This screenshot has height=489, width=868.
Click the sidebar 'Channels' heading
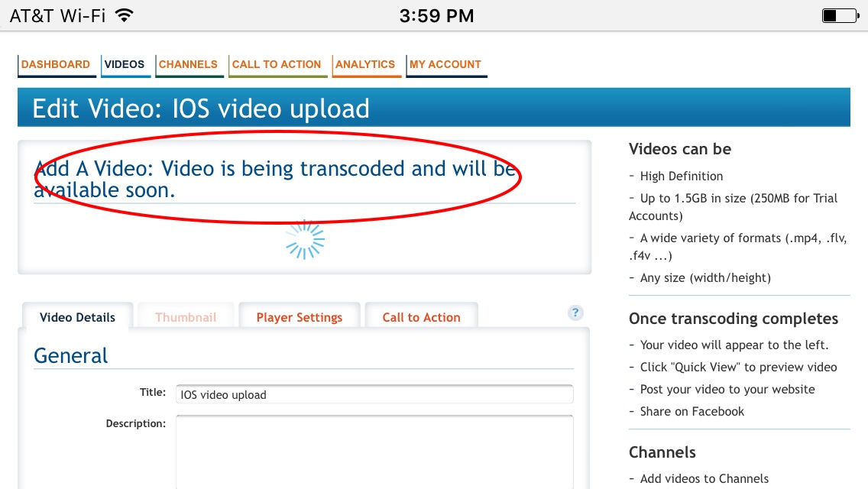click(662, 452)
